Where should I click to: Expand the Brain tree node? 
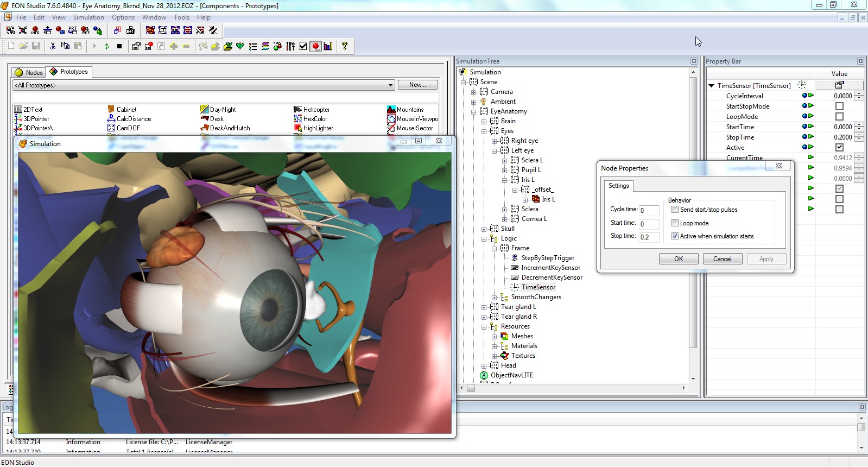pos(484,121)
